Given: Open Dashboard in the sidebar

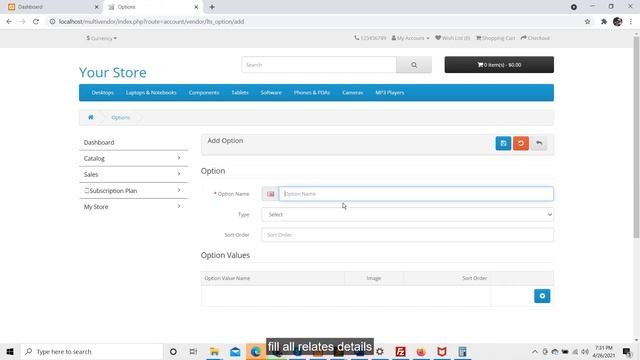Looking at the screenshot, I should click(x=133, y=142).
